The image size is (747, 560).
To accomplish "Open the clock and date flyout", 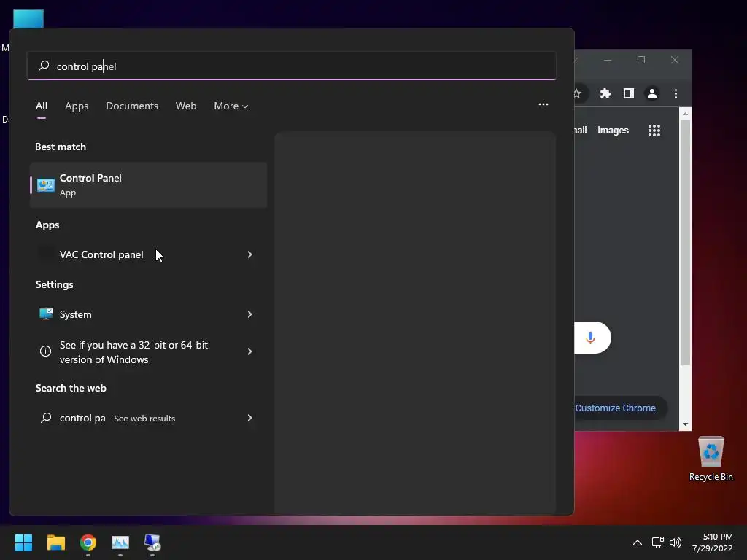I will (712, 542).
